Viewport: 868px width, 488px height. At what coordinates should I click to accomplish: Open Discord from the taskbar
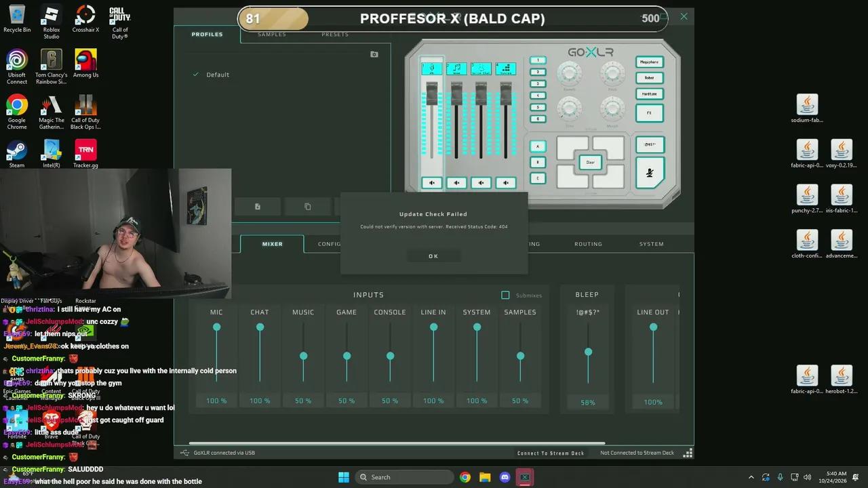click(505, 477)
